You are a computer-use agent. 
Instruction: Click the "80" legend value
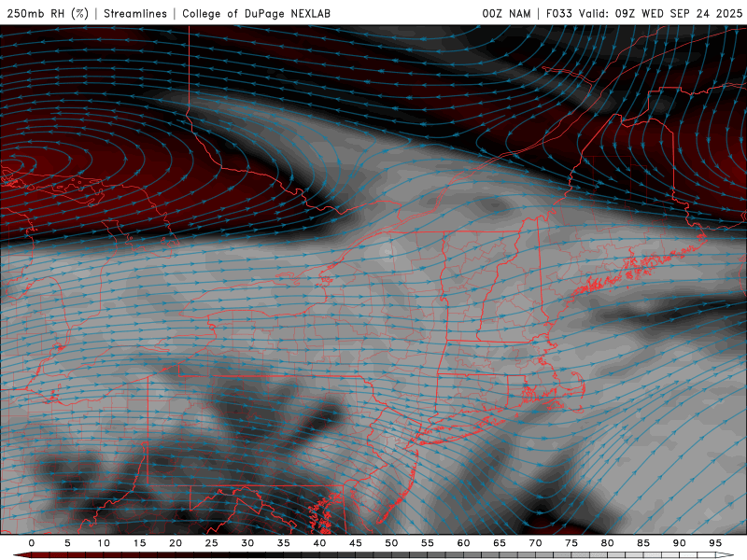(x=607, y=543)
